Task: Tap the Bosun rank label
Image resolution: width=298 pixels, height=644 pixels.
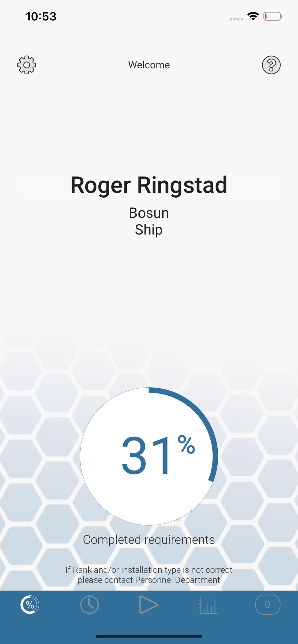Action: click(x=149, y=213)
